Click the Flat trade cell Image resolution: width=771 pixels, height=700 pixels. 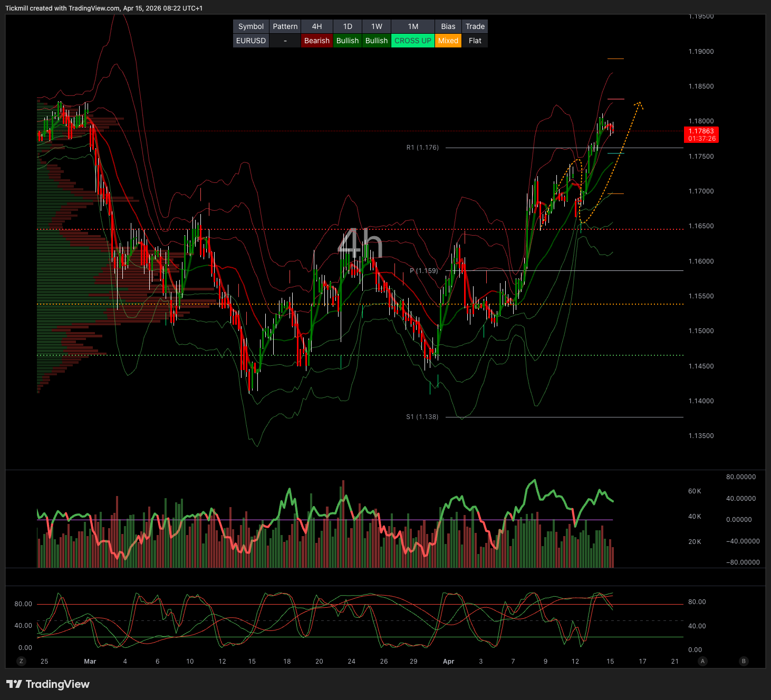pyautogui.click(x=475, y=41)
